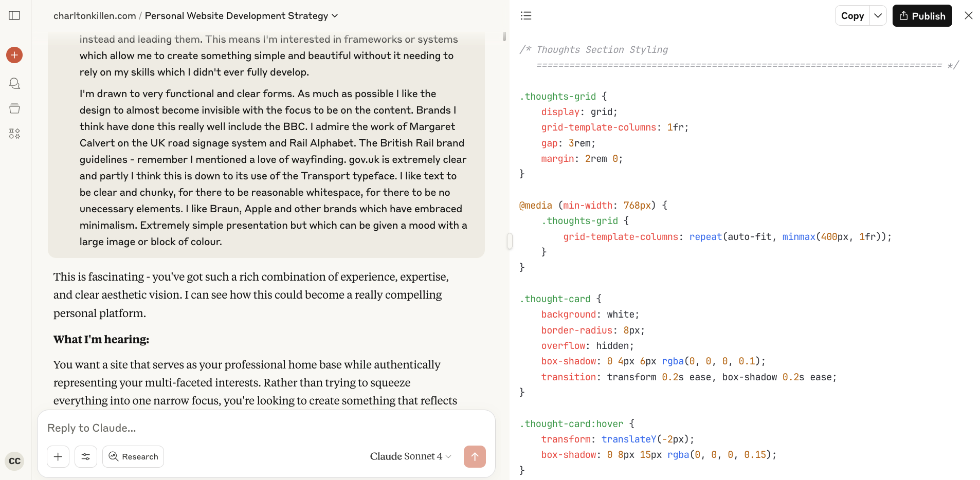The image size is (980, 480).
Task: Click the 'gap: 3rem;' code line
Action: [x=568, y=143]
